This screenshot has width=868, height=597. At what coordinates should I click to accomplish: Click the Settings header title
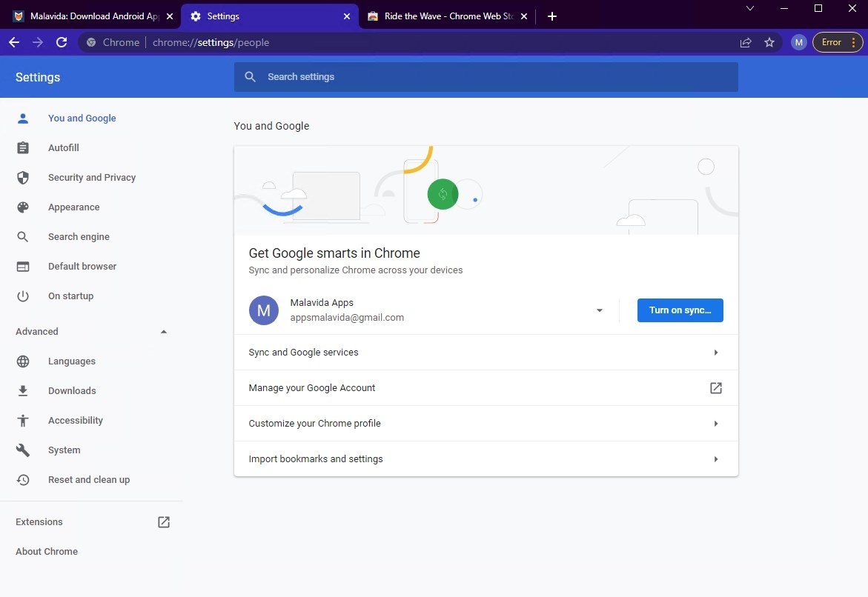(38, 78)
